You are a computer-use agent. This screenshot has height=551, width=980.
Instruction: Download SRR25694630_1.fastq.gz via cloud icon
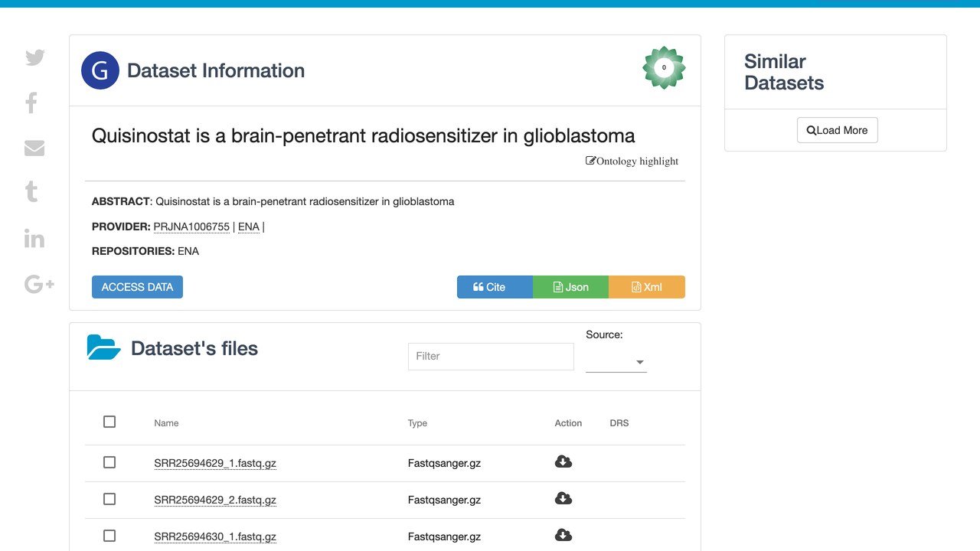point(563,536)
